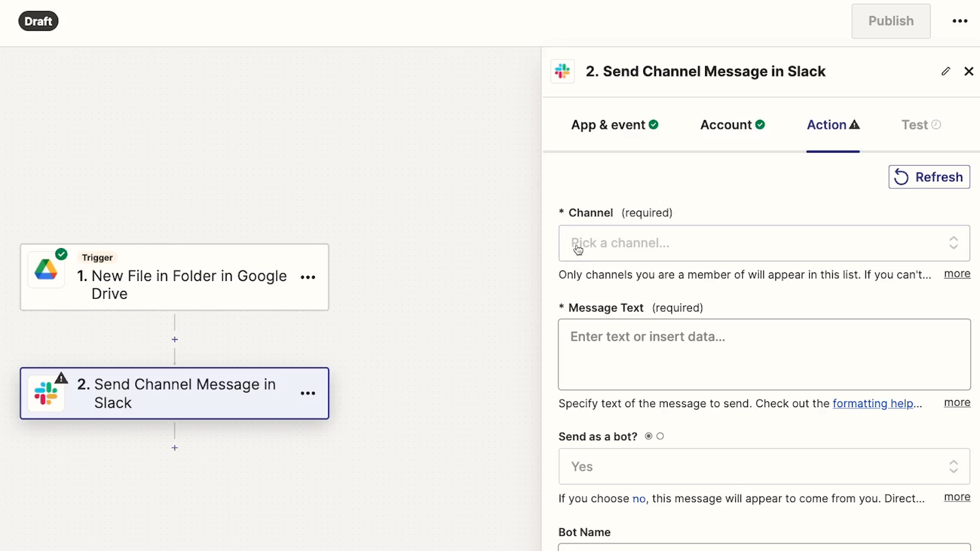980x551 pixels.
Task: Select second radio option beside Send as a bot
Action: tap(660, 437)
